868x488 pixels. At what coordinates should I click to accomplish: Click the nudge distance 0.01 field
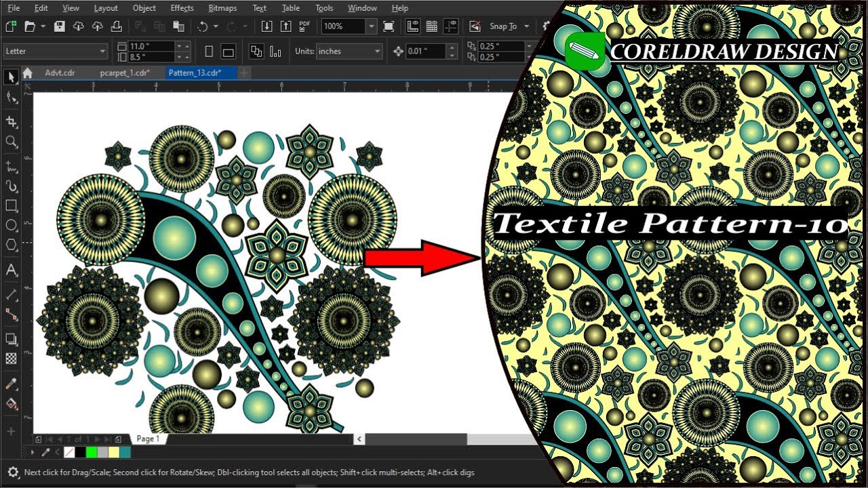425,52
